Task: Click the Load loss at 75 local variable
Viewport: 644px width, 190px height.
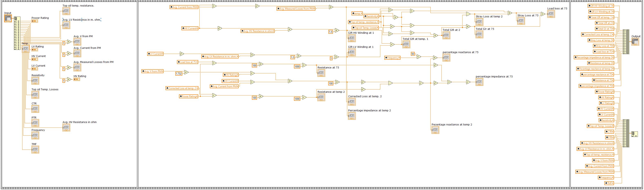Action: click(x=188, y=62)
